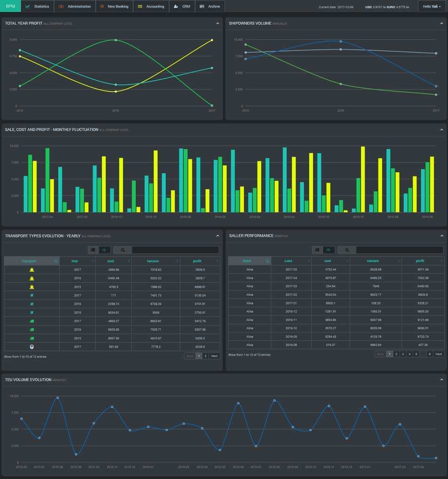
Task: Click the Accounting money icon
Action: click(140, 7)
